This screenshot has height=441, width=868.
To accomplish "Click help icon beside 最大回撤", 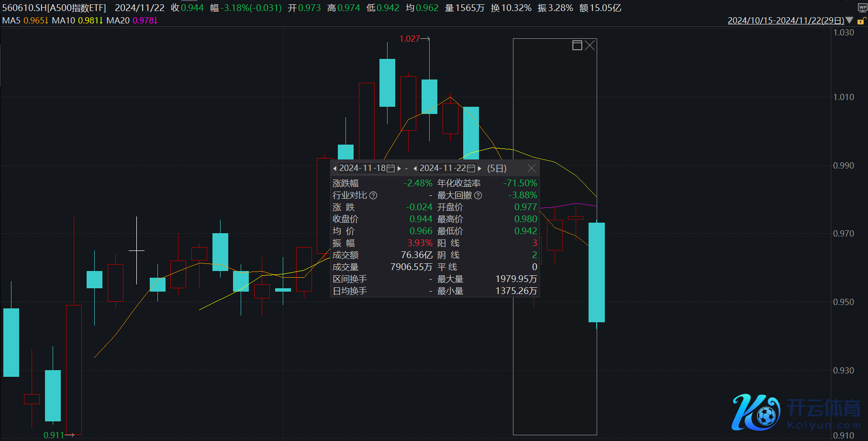I will pyautogui.click(x=478, y=195).
